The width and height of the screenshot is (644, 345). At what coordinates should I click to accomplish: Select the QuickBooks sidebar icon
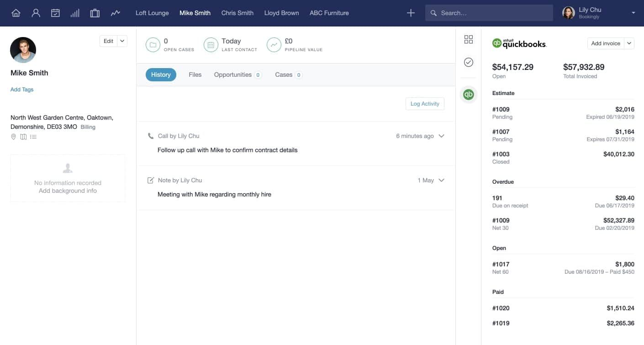(469, 95)
